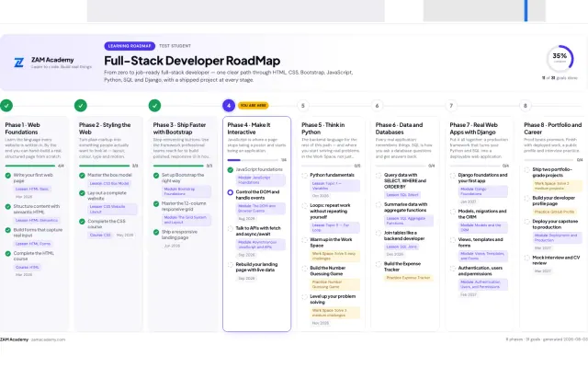The height and width of the screenshot is (368, 588).
Task: Click 'Deploy your capstone to production' goal text
Action: [555, 224]
